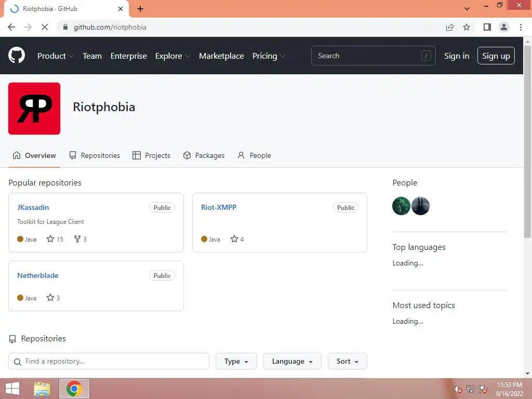532x399 pixels.
Task: Switch to the Projects tab
Action: (x=151, y=155)
